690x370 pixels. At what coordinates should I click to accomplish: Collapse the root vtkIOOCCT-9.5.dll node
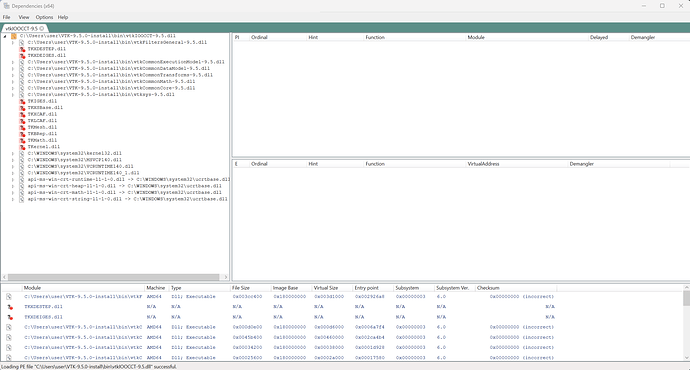coord(5,36)
